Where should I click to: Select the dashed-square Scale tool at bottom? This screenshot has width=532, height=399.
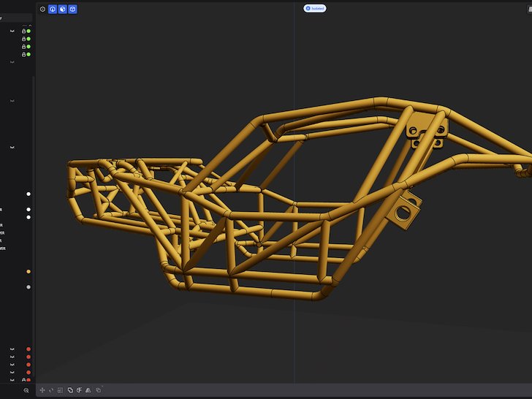pos(60,390)
